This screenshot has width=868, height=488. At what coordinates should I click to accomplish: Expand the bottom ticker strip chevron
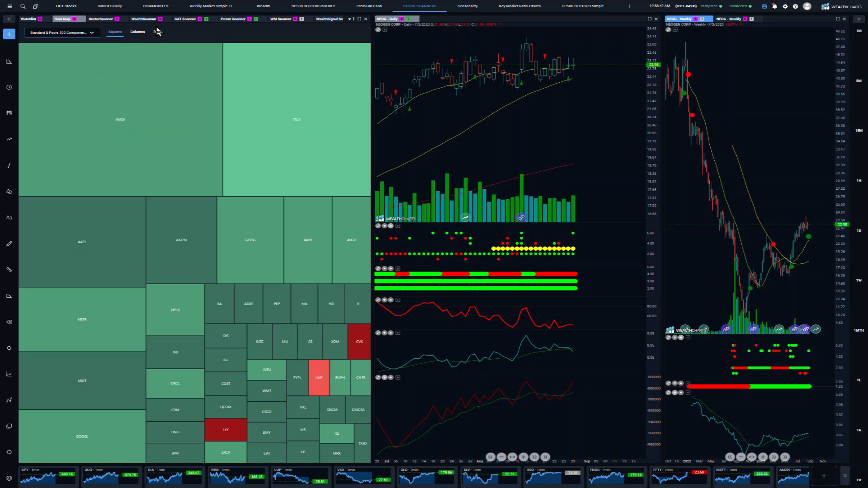click(x=845, y=476)
